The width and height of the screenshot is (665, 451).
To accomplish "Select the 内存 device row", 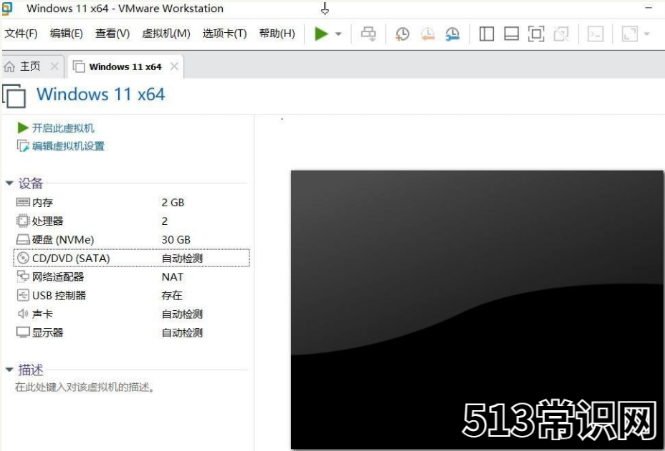I will point(131,202).
